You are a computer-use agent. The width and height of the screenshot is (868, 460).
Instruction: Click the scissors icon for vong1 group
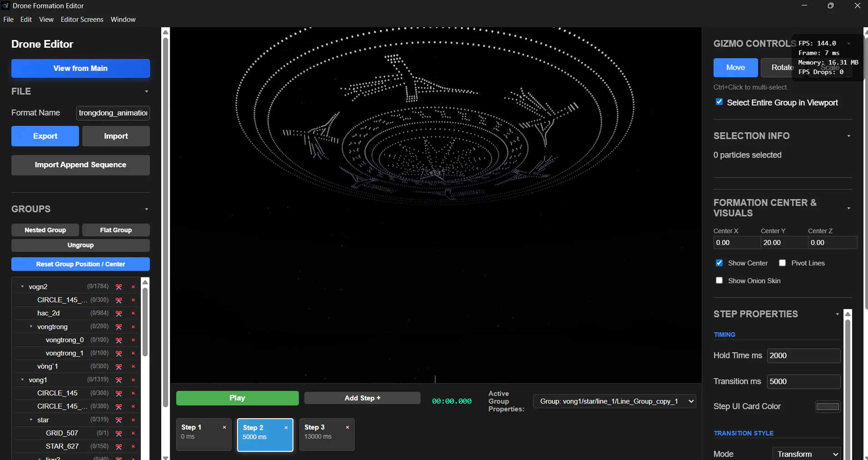pos(119,380)
